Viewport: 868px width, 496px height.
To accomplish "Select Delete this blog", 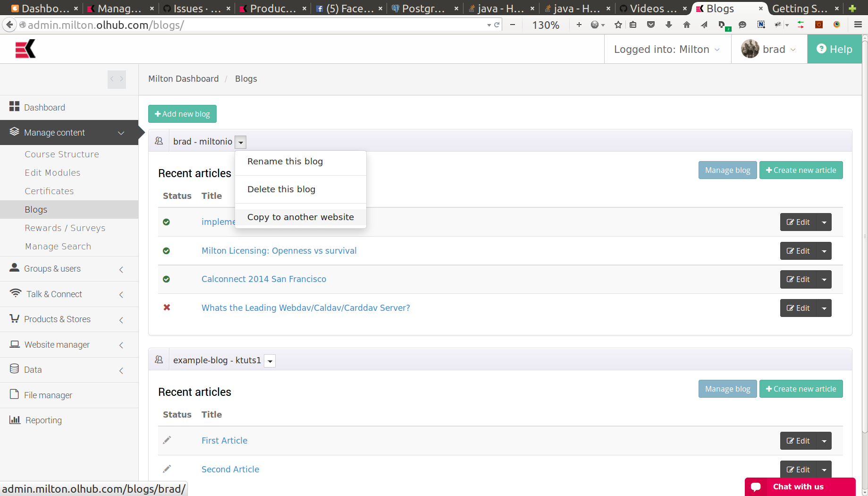I will (301, 189).
